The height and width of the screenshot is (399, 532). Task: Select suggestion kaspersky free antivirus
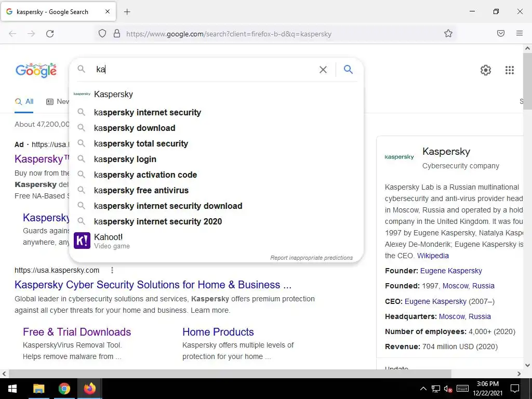216,190
